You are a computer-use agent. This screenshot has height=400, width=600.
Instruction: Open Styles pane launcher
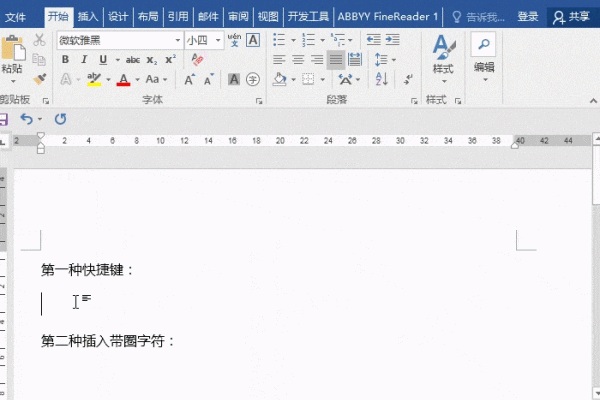[458, 101]
